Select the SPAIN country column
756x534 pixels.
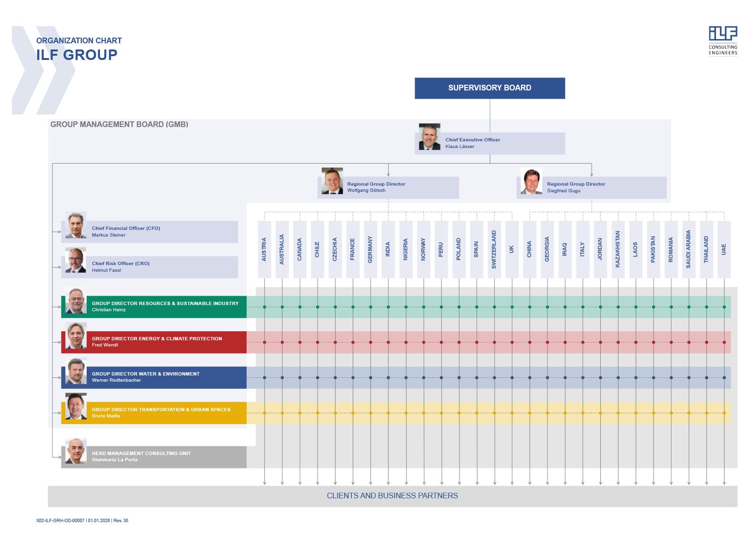[477, 249]
